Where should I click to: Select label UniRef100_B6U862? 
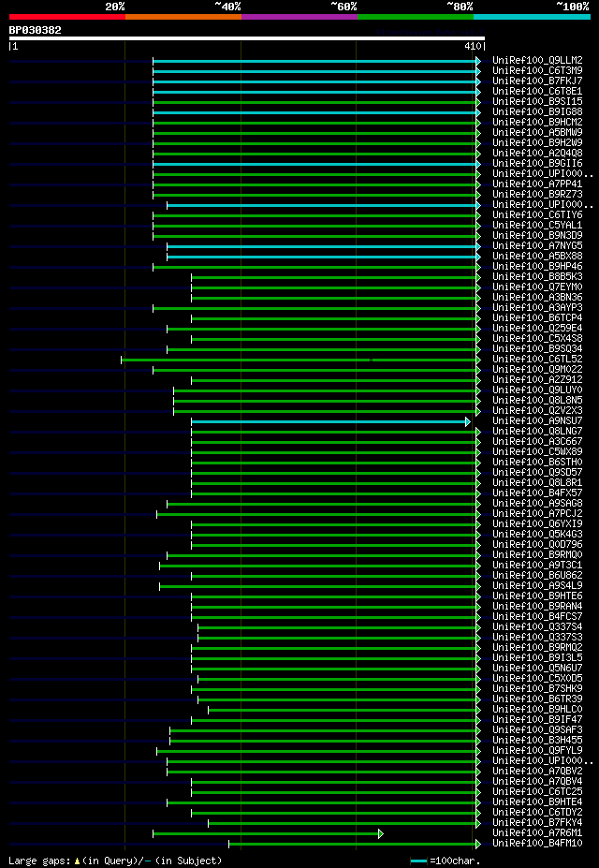tap(537, 576)
